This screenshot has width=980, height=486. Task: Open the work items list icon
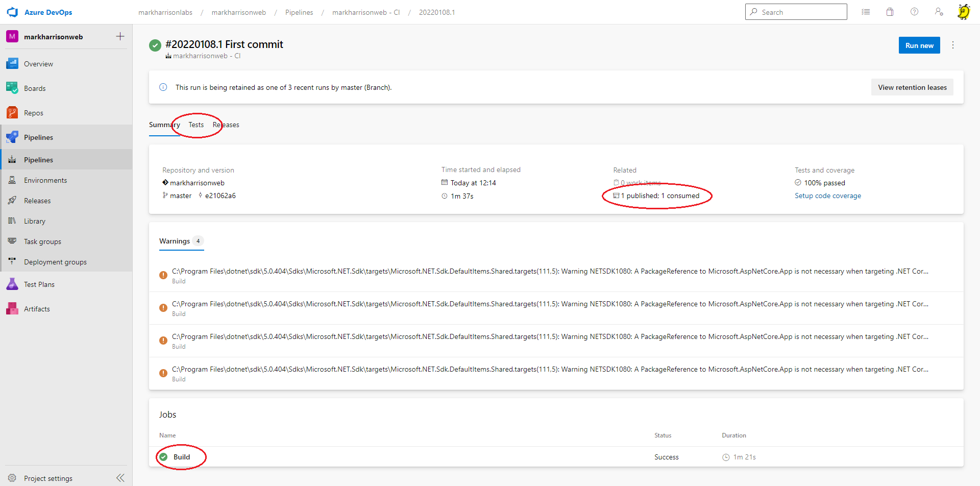click(866, 12)
